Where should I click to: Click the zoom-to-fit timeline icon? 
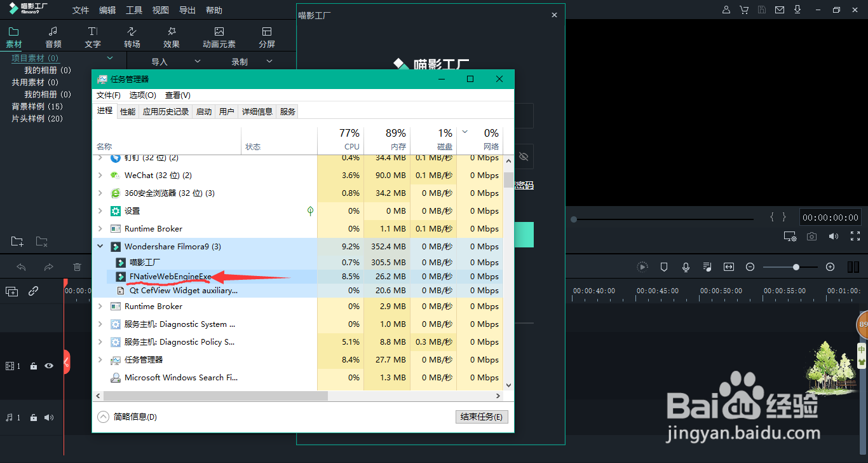coord(729,266)
